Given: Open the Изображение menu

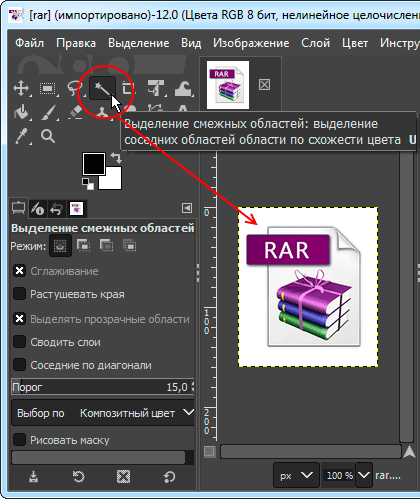Looking at the screenshot, I should (x=251, y=43).
